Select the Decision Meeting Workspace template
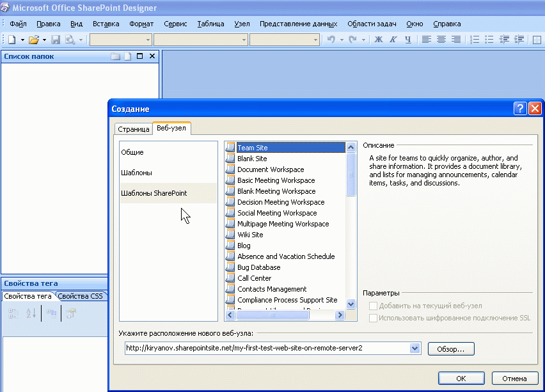 [281, 202]
